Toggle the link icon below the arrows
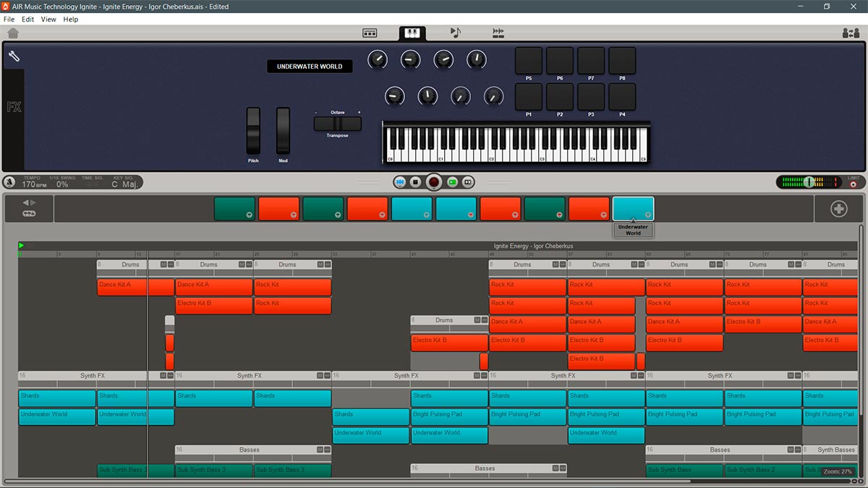 (29, 214)
